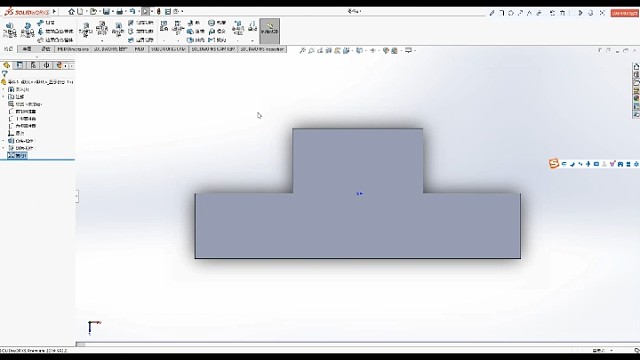Select the highlighted last feature in tree
Image resolution: width=640 pixels, height=360 pixels.
pos(17,156)
